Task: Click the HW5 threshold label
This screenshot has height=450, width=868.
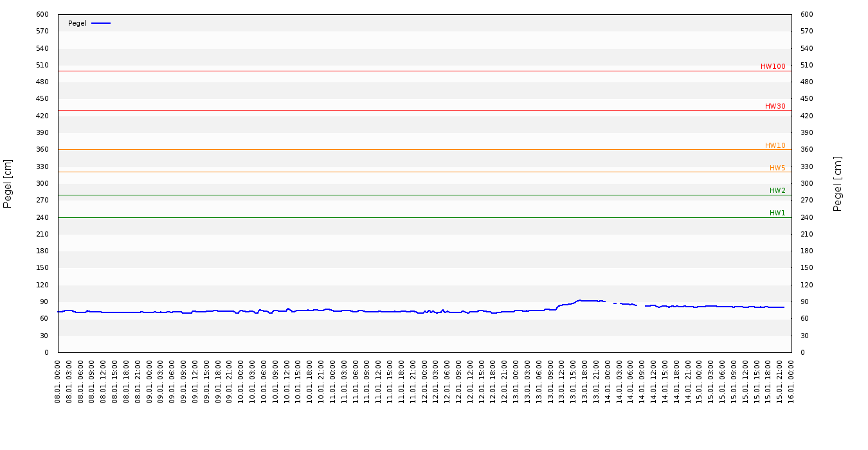Action: 777,168
